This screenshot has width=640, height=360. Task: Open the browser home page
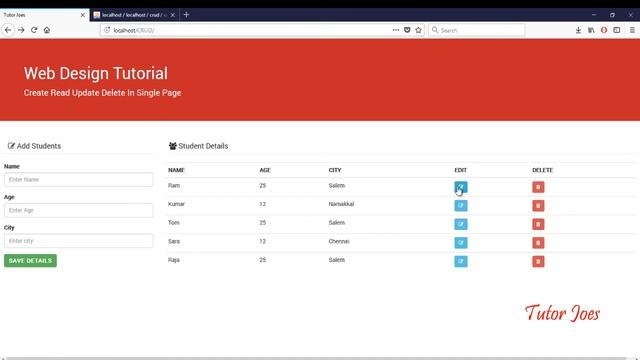click(47, 30)
